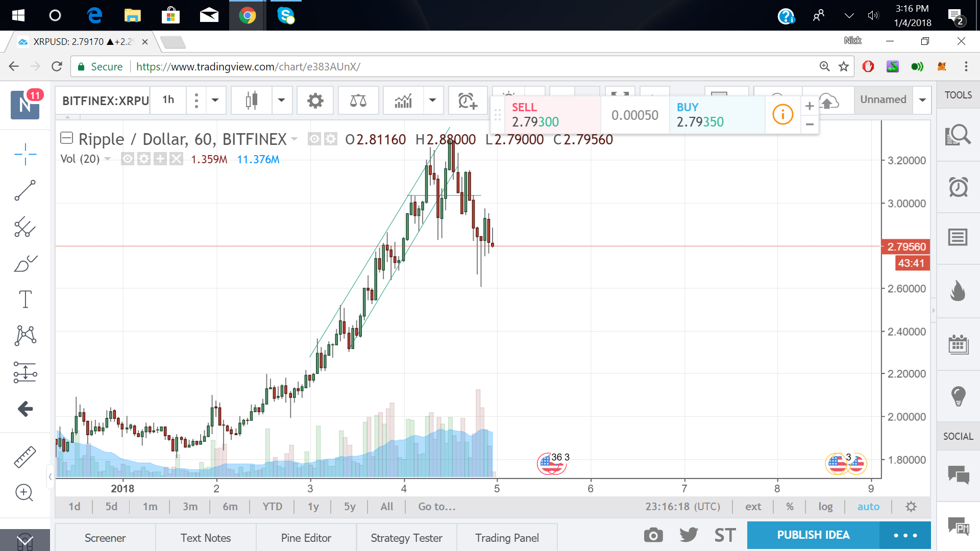The height and width of the screenshot is (551, 980).
Task: Click the order info circle icon
Action: tap(782, 114)
